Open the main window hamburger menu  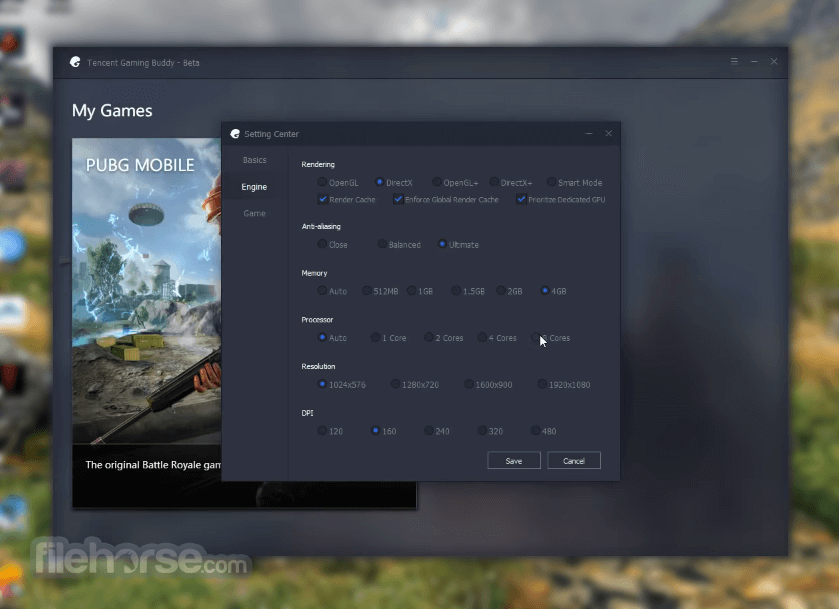pyautogui.click(x=734, y=62)
